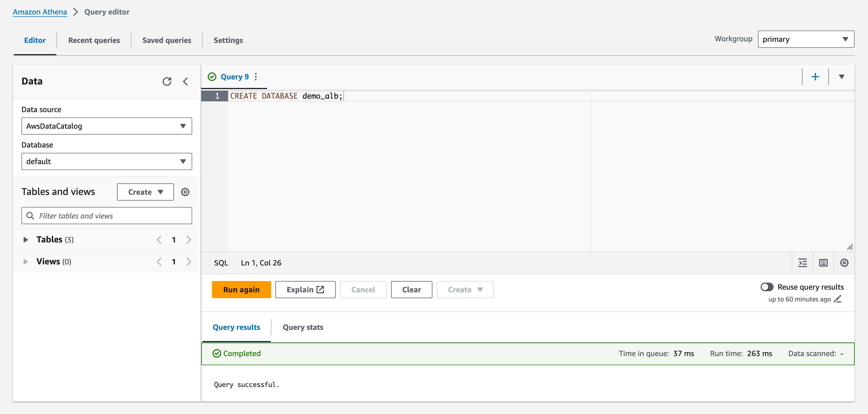Image resolution: width=868 pixels, height=414 pixels.
Task: Collapse the Data side panel
Action: point(185,82)
